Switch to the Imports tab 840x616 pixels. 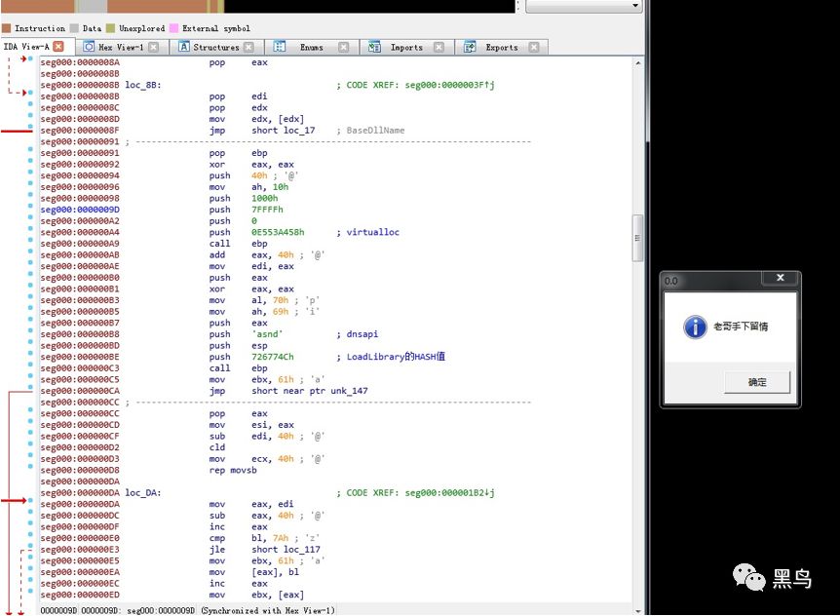pyautogui.click(x=406, y=47)
